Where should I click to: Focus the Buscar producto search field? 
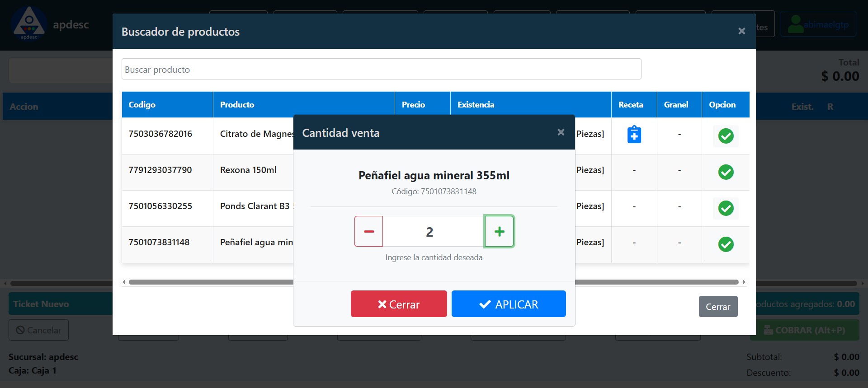(x=381, y=69)
